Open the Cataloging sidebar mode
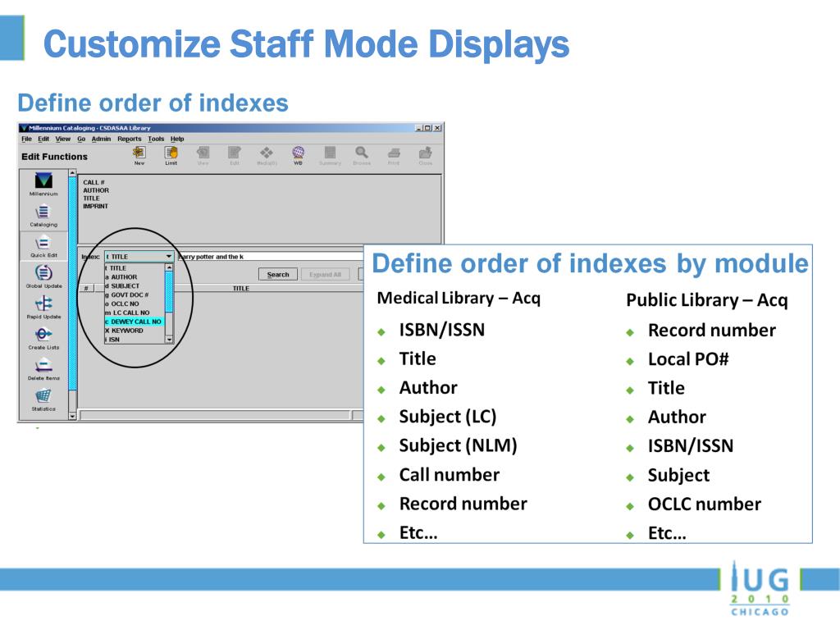 tap(43, 216)
